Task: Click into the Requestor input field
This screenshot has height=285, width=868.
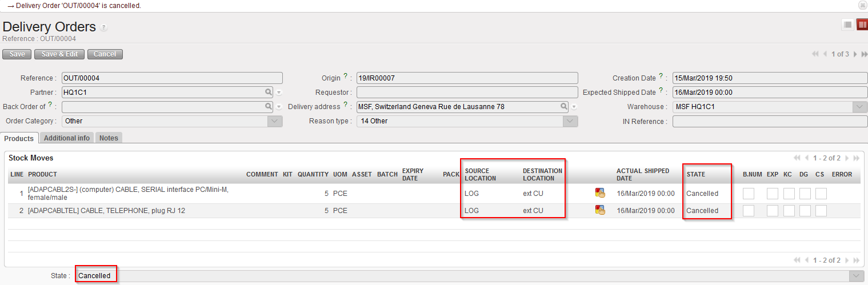Action: point(467,93)
